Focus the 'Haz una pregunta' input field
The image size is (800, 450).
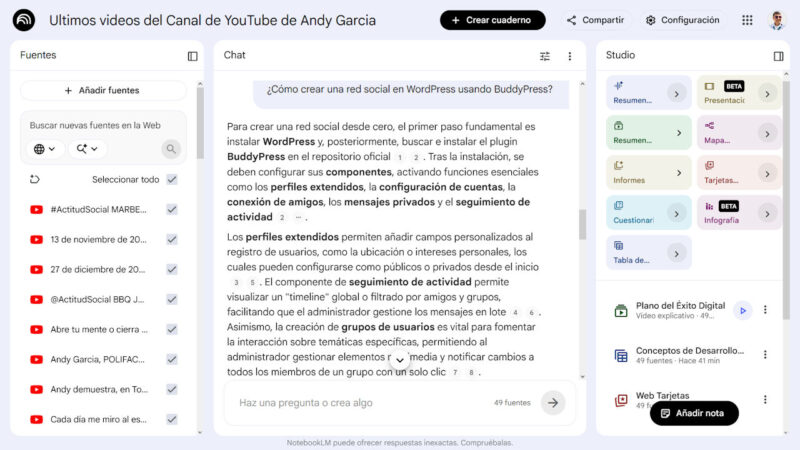[362, 403]
